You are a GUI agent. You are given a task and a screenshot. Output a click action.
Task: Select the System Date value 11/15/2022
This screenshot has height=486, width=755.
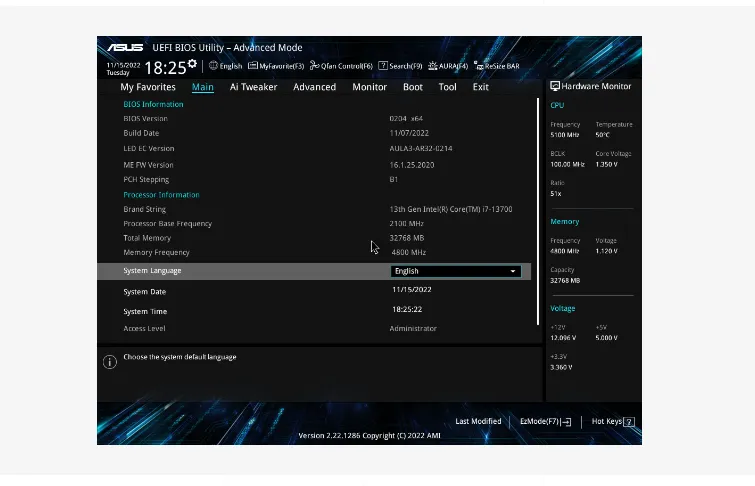click(412, 289)
